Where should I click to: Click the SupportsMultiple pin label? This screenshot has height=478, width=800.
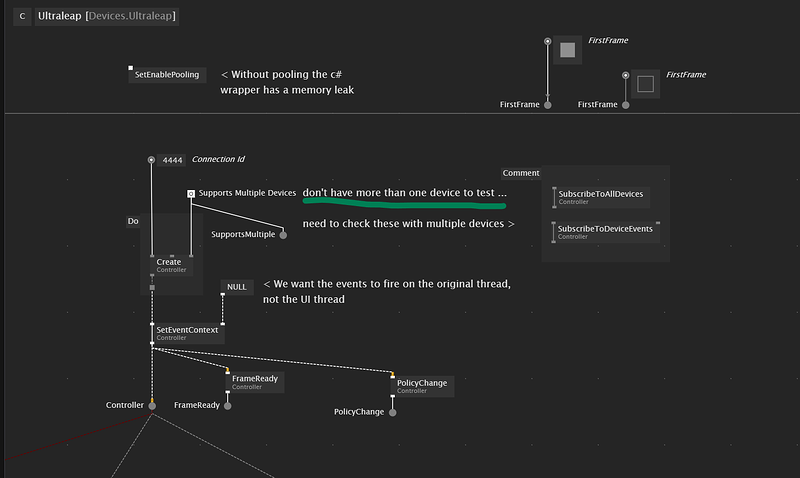click(x=243, y=235)
